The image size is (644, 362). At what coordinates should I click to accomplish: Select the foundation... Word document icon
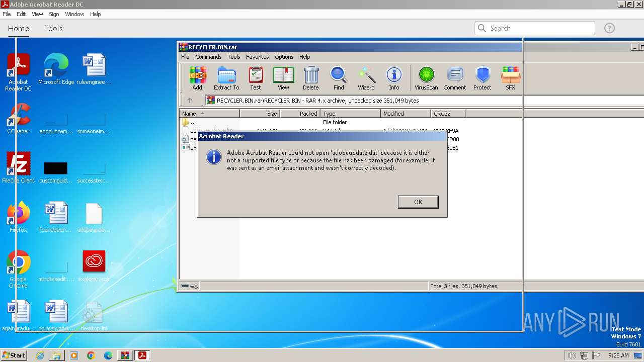click(56, 217)
